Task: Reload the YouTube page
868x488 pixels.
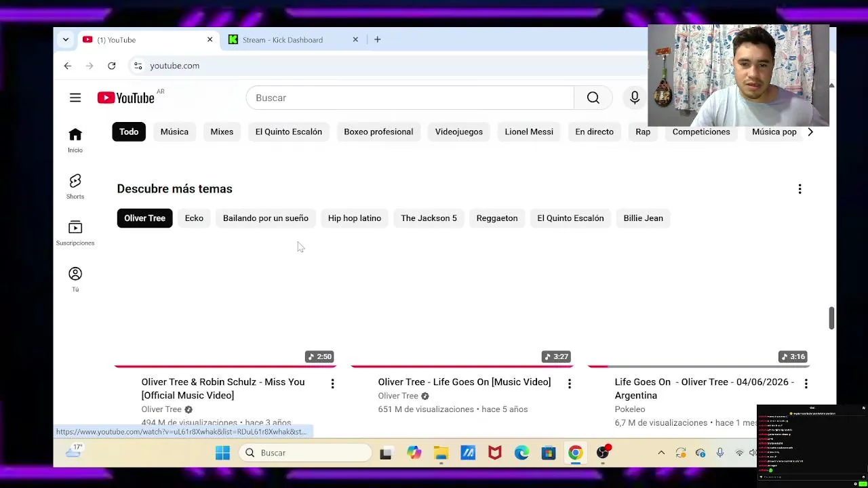Action: coord(112,66)
